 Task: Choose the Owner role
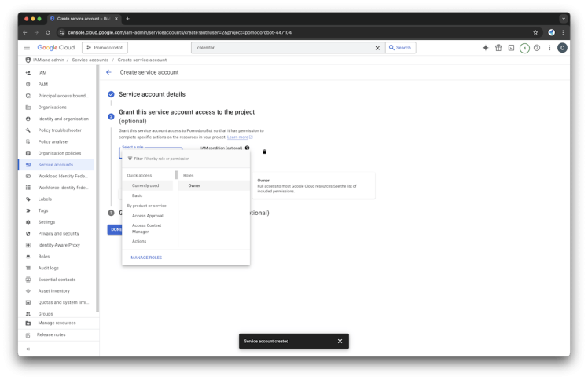(x=214, y=186)
